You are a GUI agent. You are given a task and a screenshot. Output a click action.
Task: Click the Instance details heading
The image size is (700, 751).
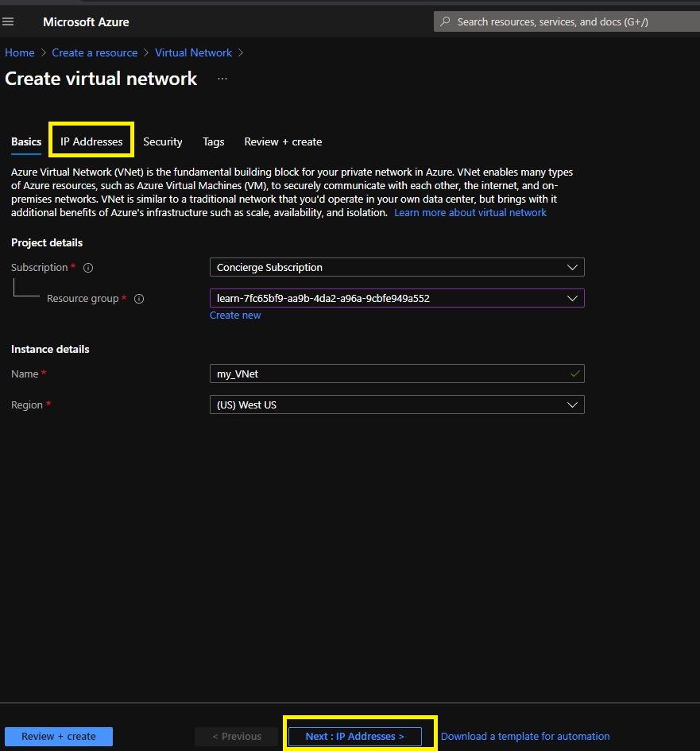(50, 349)
